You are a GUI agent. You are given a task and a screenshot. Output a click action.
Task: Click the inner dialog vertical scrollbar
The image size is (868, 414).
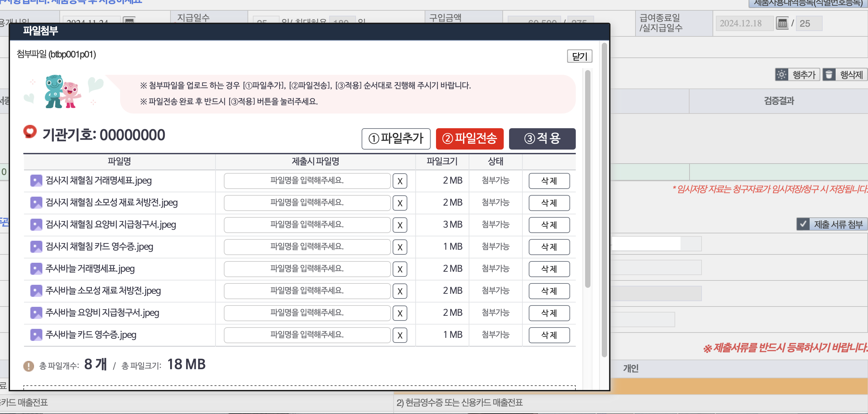coord(587,179)
